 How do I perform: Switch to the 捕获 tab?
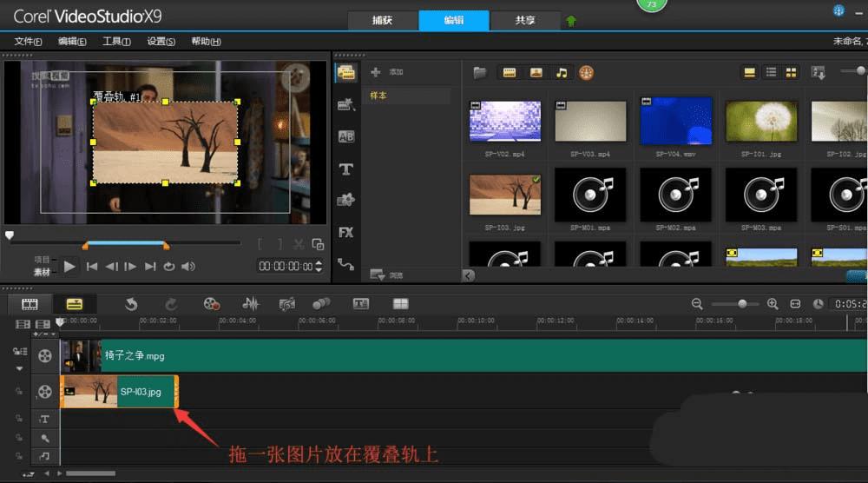(383, 21)
